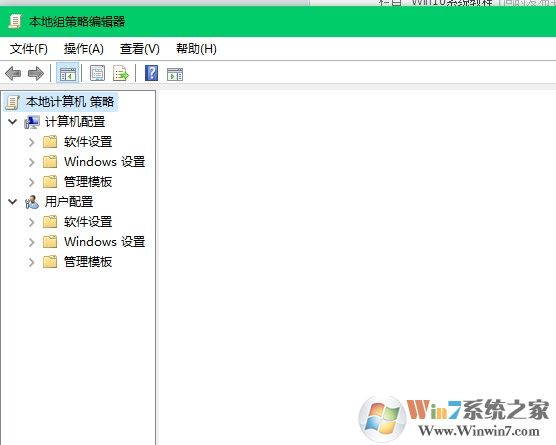Click the folder icon of 软件设置 under 用户配置
The image size is (556, 445).
point(50,222)
